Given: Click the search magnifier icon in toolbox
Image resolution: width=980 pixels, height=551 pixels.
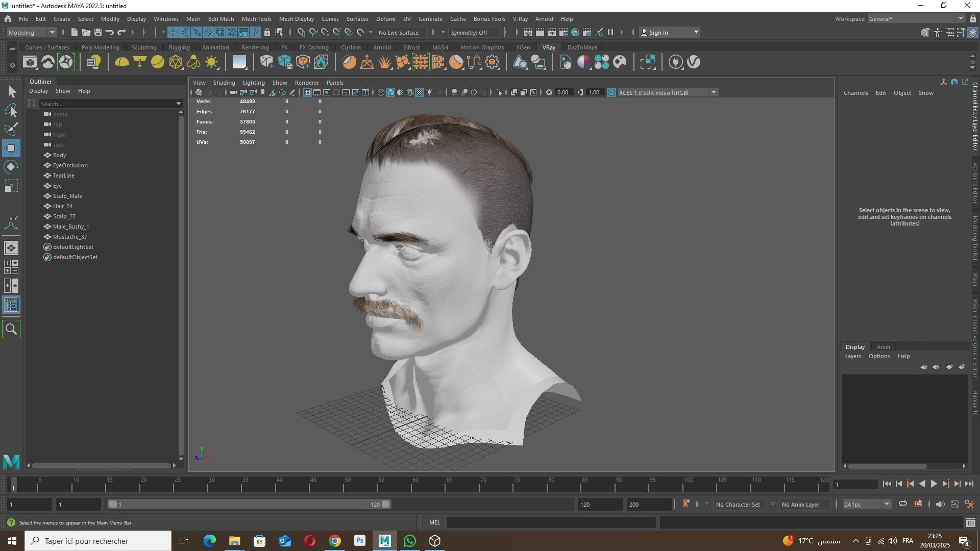Looking at the screenshot, I should point(11,329).
